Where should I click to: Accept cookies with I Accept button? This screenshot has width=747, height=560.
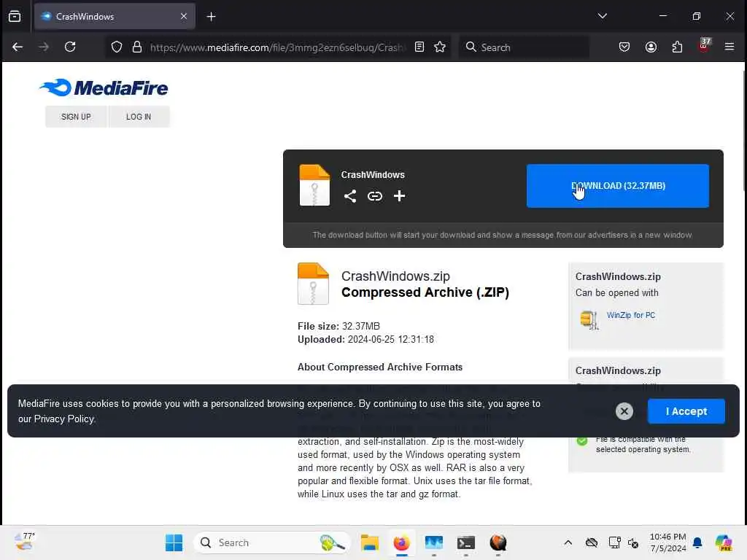pyautogui.click(x=686, y=411)
